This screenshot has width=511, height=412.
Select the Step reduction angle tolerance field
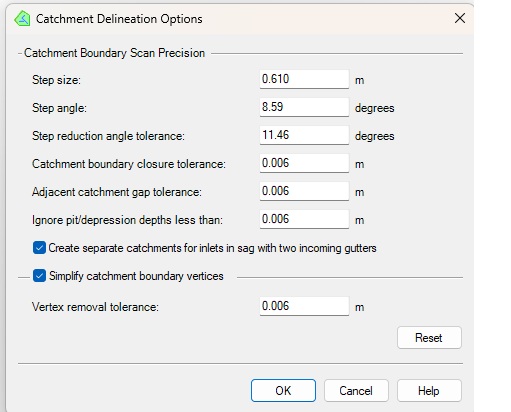click(x=304, y=135)
